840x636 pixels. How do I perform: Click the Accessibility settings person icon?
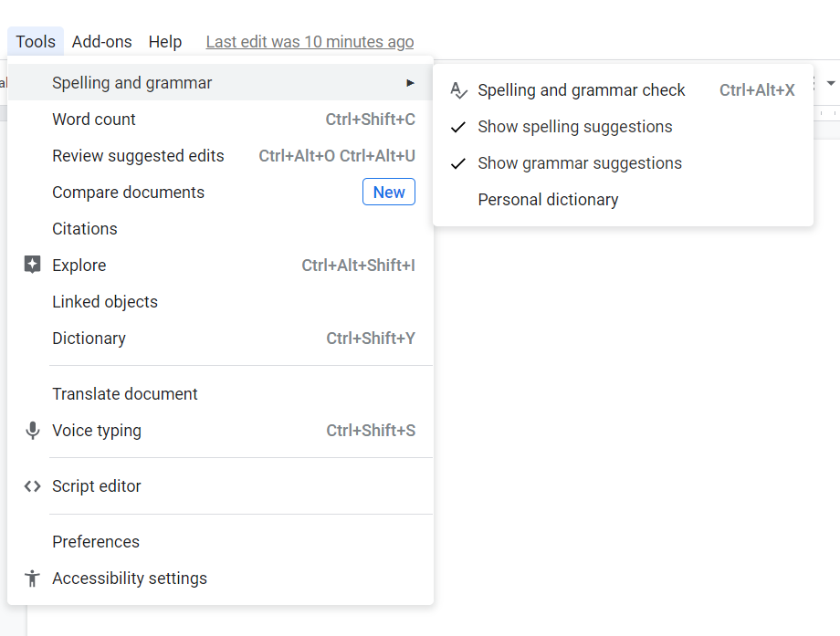pyautogui.click(x=33, y=579)
